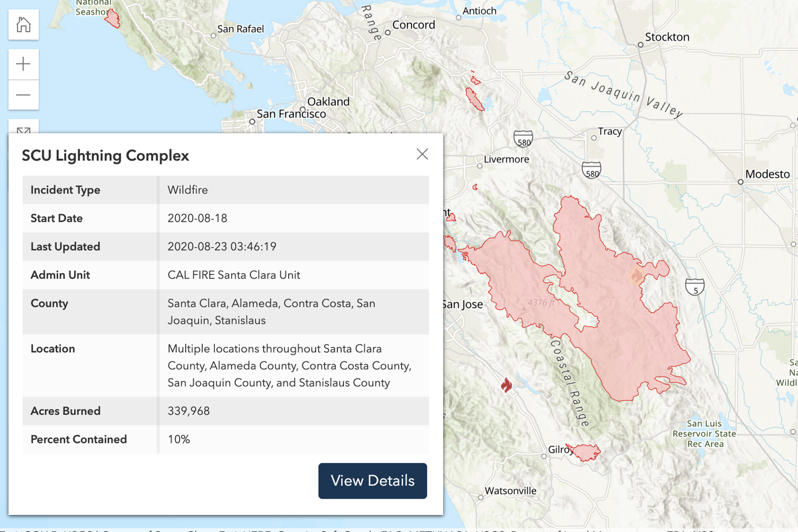Click the Acres Burned value 339,968
Image resolution: width=798 pixels, height=532 pixels.
pos(189,411)
